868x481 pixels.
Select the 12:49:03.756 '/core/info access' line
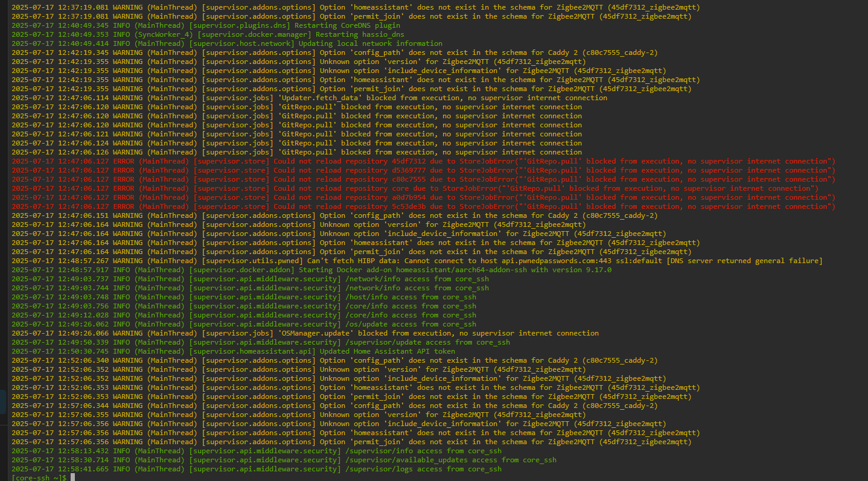(244, 306)
